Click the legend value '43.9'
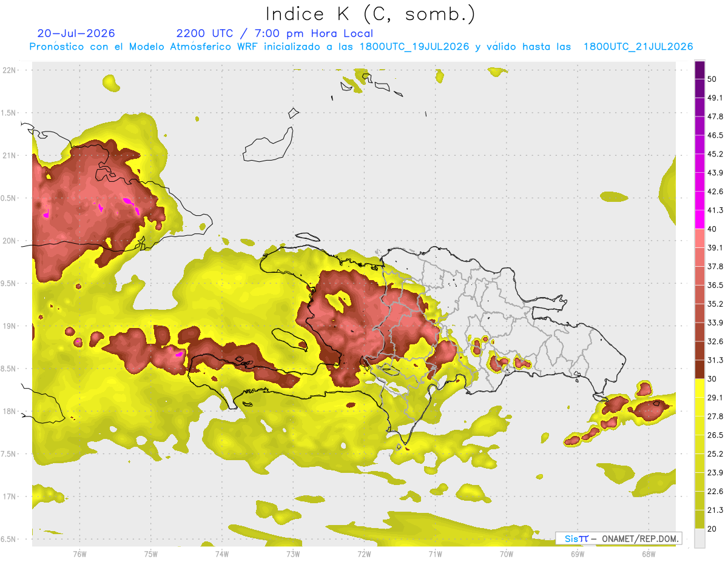 (715, 173)
